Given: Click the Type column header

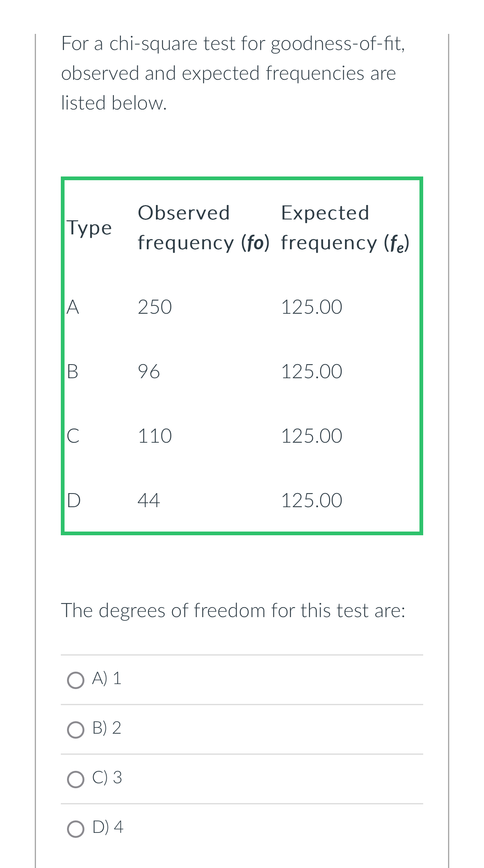Looking at the screenshot, I should coord(89,227).
